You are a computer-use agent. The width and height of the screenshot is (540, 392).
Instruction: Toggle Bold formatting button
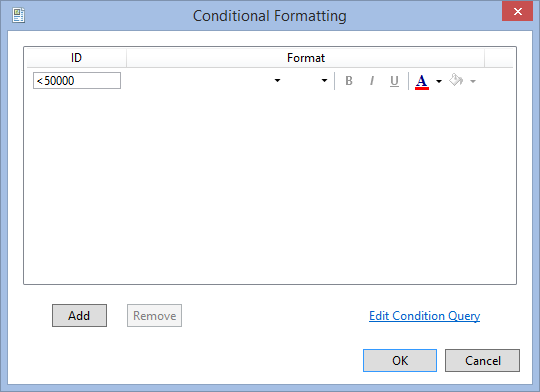[x=349, y=81]
